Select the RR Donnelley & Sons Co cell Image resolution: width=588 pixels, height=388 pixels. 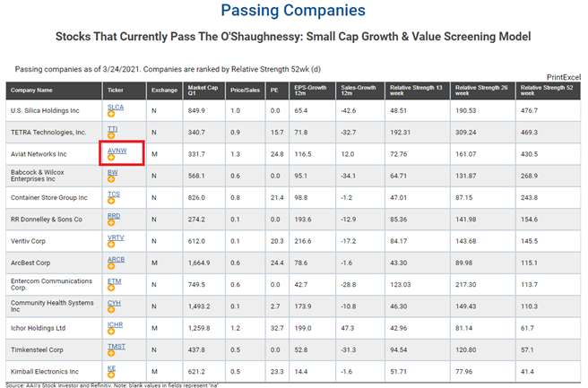pyautogui.click(x=54, y=220)
